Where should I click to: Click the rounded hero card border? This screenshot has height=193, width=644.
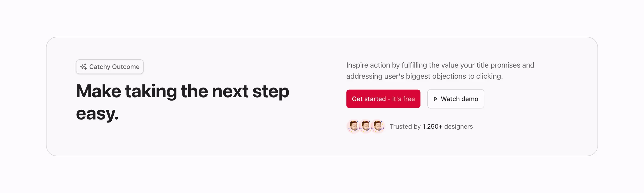tap(322, 38)
